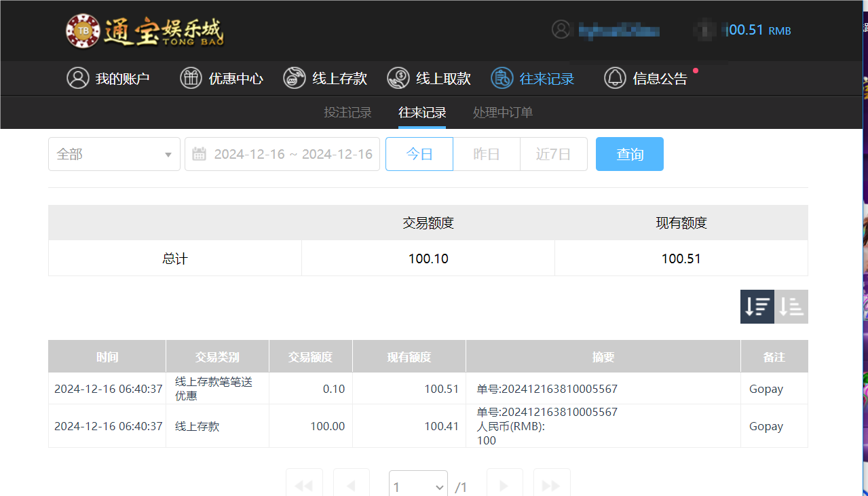Screen dimensions: 868x496
Task: Switch to the 投注记录 tab
Action: point(347,112)
